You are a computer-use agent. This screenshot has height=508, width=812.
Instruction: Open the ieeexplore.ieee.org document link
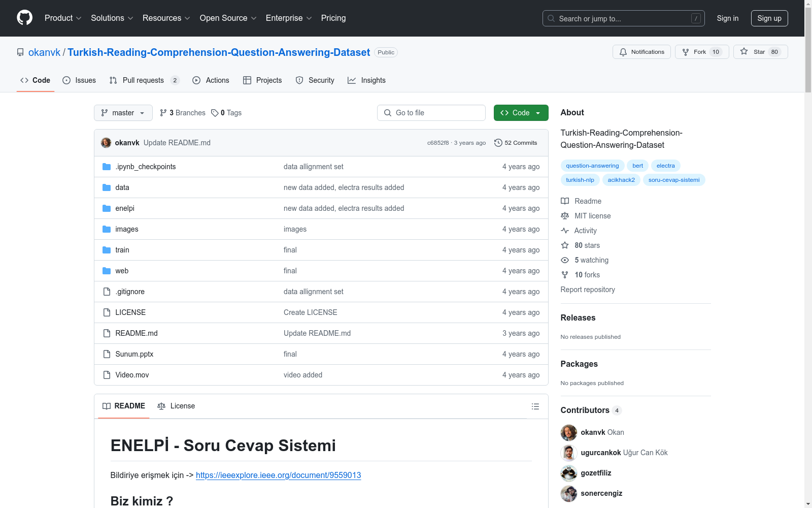[x=279, y=475]
